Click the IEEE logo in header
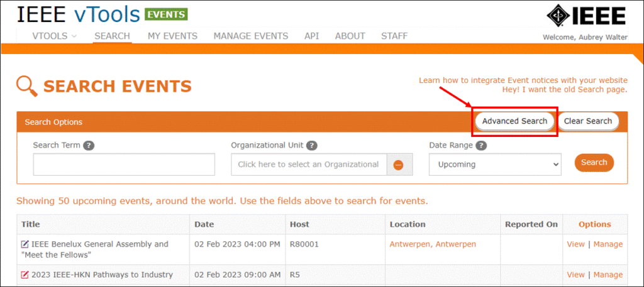 [586, 16]
